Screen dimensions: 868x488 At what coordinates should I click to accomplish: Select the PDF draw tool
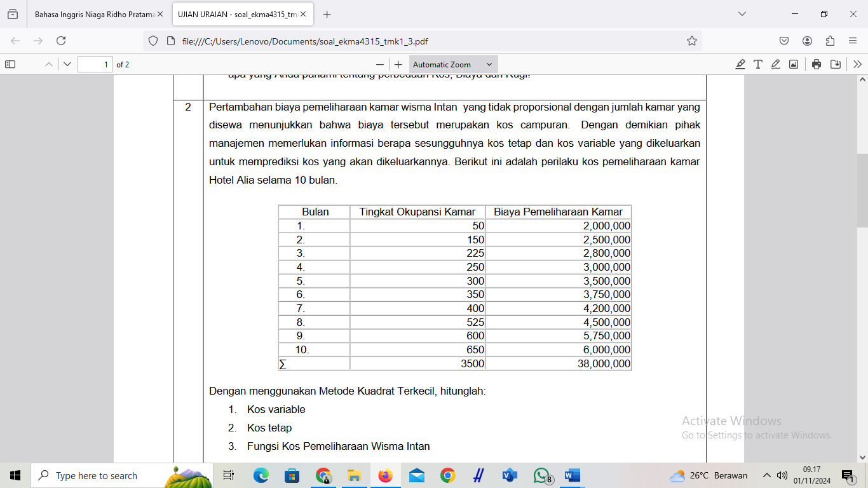776,64
